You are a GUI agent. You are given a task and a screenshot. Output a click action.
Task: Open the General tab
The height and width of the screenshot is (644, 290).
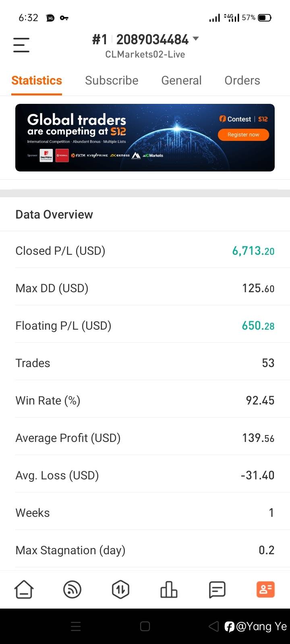click(x=181, y=80)
